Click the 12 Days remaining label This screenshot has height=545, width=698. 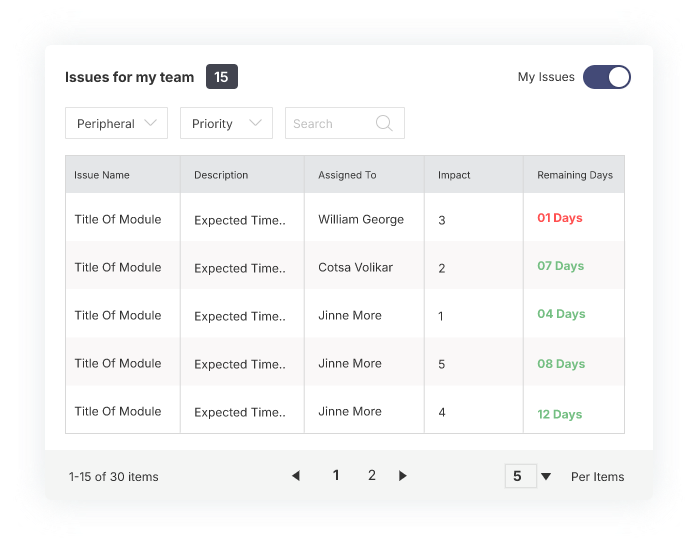point(559,414)
